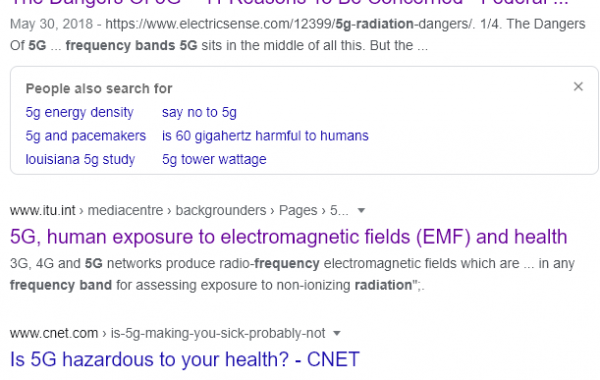
Task: Open 'Is 5G hazardous to your health? - CNET'
Action: pyautogui.click(x=185, y=359)
